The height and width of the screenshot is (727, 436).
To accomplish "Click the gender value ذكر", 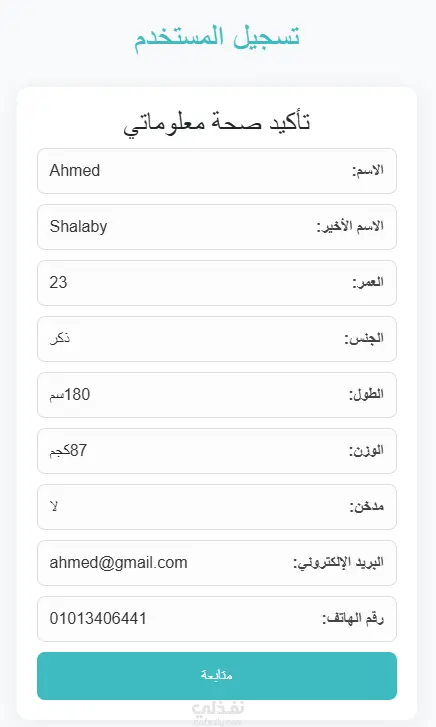I will pos(60,338).
